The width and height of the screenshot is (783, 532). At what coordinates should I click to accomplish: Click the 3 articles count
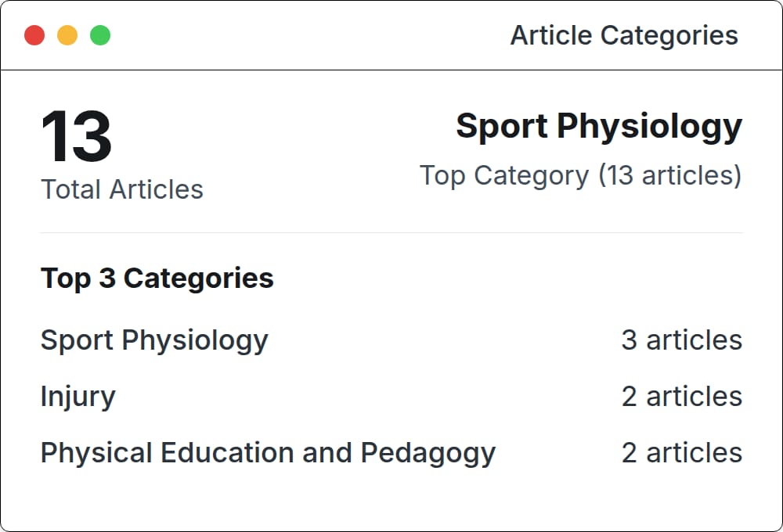(681, 340)
